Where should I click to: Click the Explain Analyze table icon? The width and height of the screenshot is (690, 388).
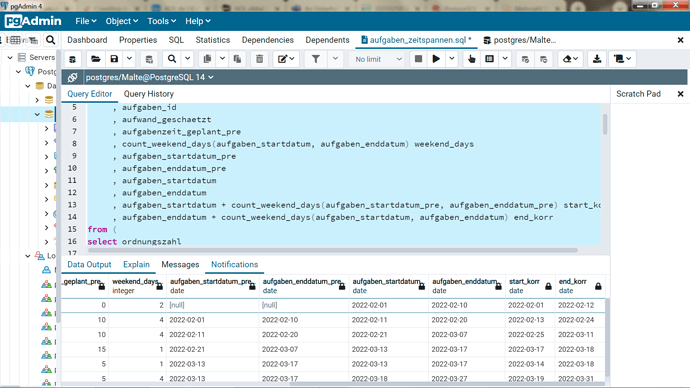[489, 59]
